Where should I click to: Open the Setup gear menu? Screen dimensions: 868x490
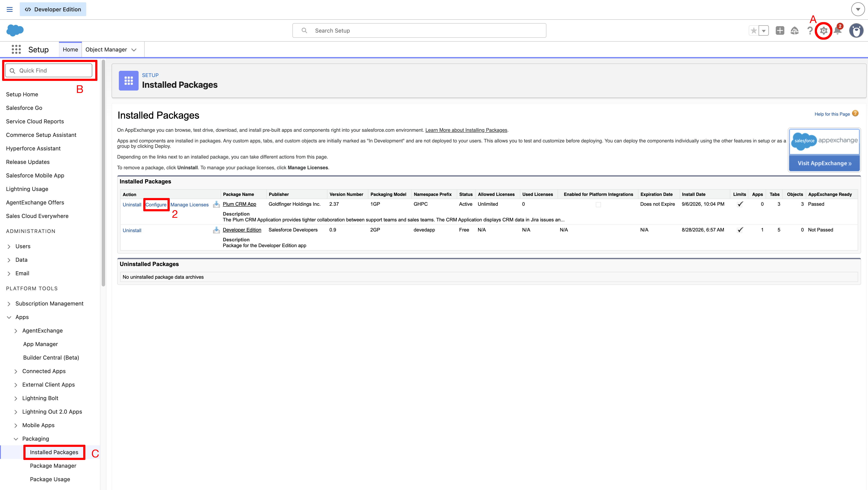coord(824,31)
